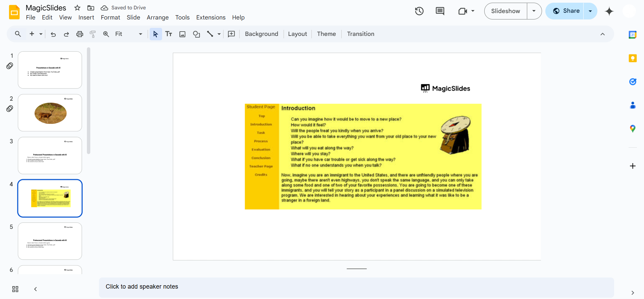Open the Help menu
644x299 pixels.
click(238, 17)
